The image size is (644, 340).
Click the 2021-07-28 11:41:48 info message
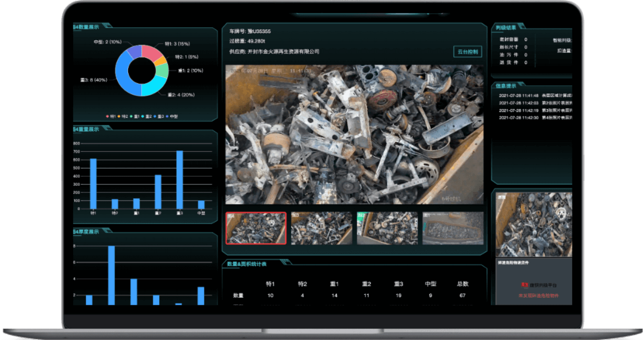pyautogui.click(x=534, y=95)
